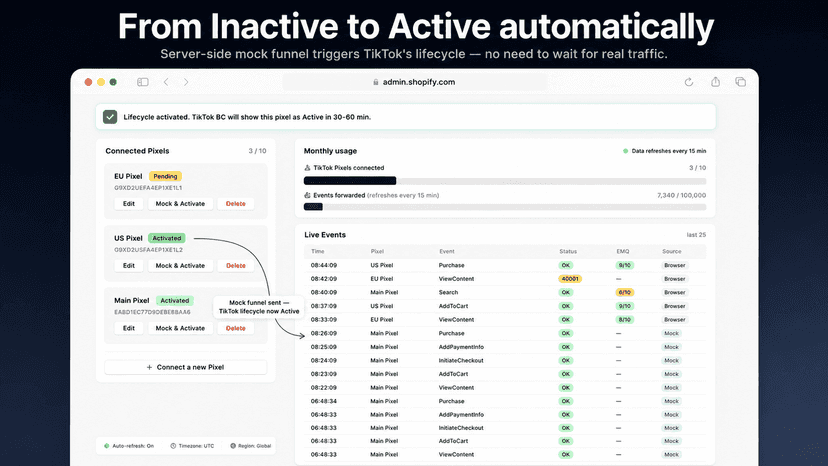
Task: Sort Live Events by EMQ column
Action: (623, 251)
